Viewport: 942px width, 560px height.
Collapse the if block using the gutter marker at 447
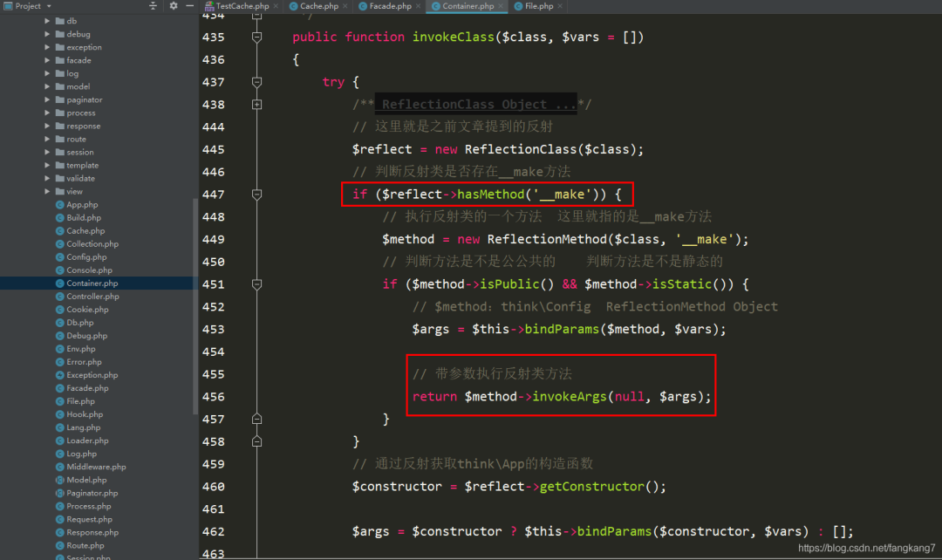(x=256, y=194)
